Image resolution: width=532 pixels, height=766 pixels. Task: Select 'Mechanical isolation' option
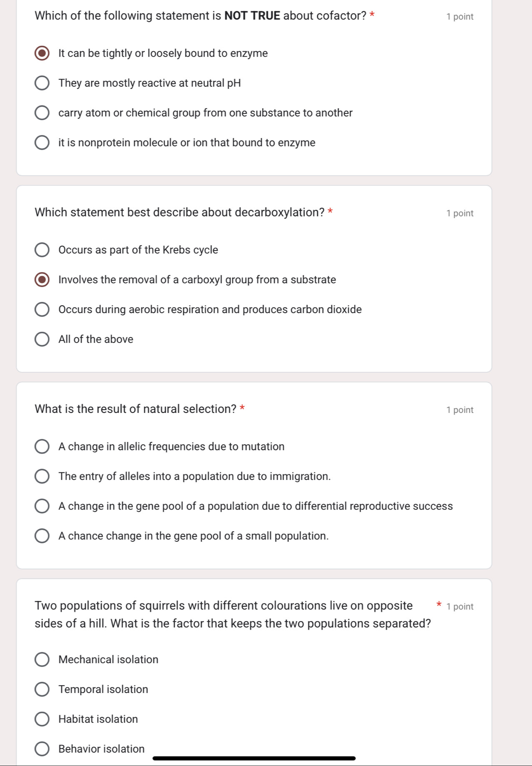tap(42, 660)
